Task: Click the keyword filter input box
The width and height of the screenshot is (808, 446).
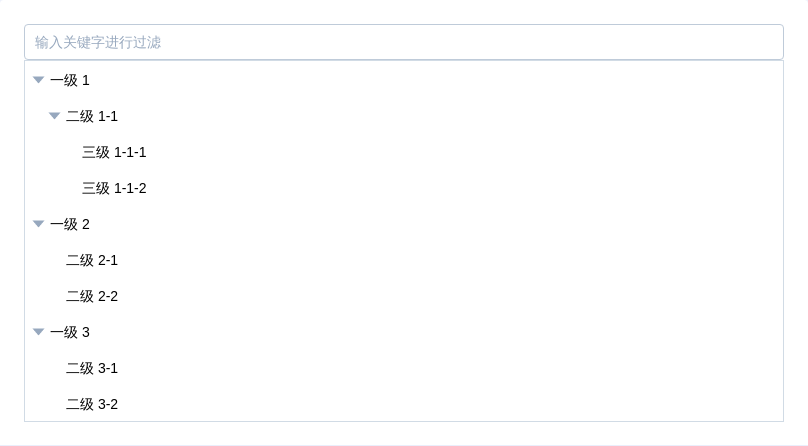Action: click(x=403, y=42)
